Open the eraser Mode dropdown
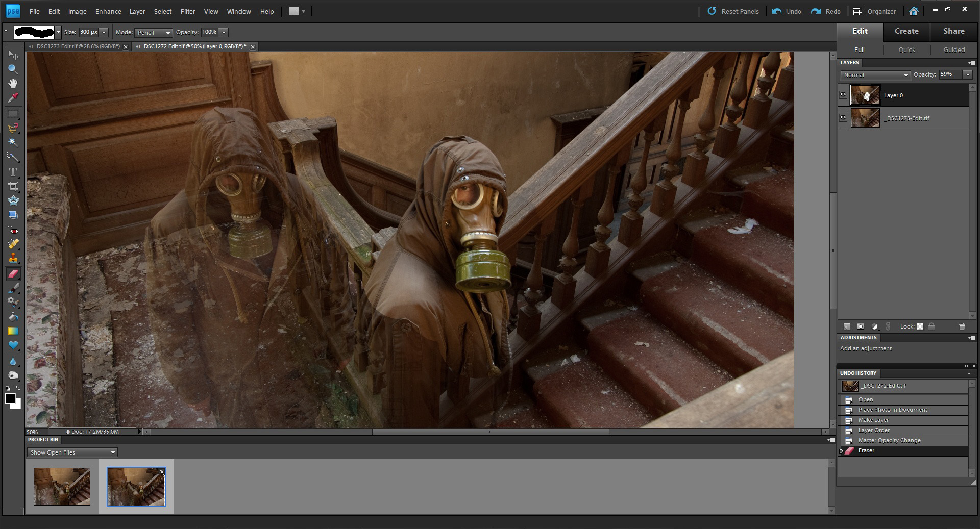 click(x=153, y=32)
